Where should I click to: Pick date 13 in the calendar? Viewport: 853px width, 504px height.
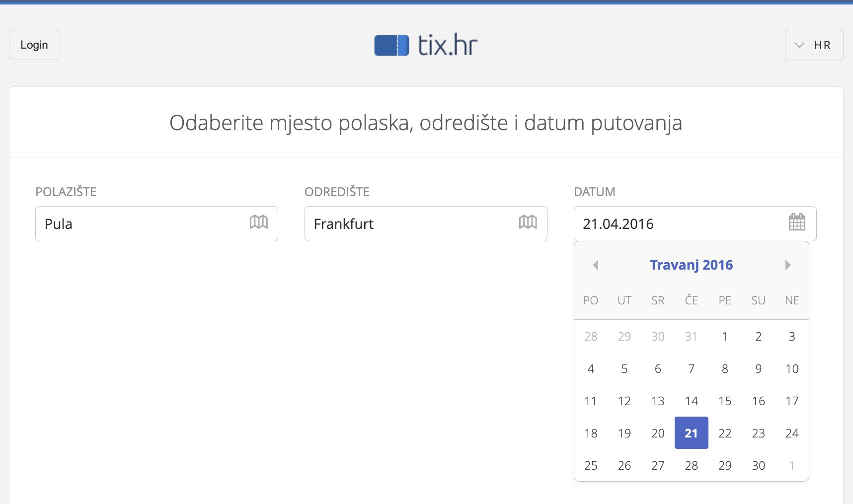click(x=658, y=401)
